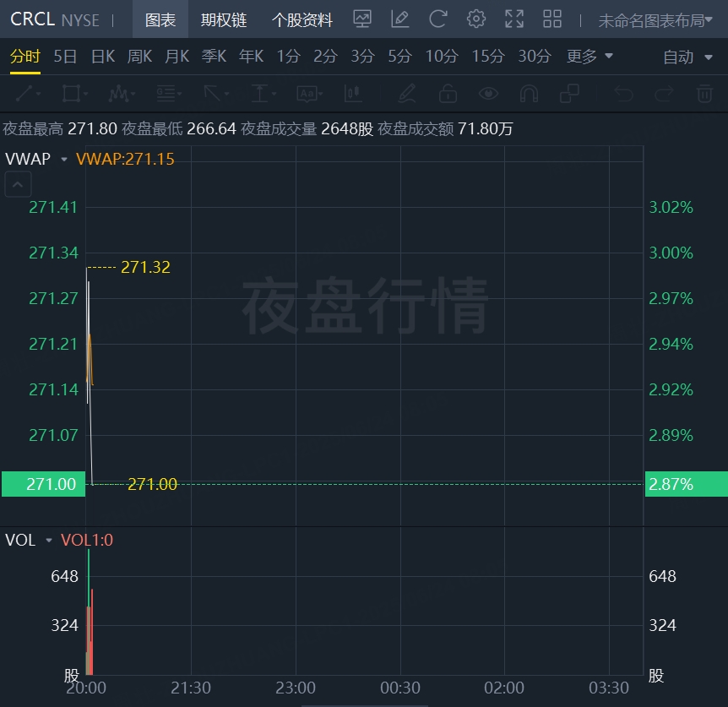Choose the 15分 interval
Image resolution: width=728 pixels, height=707 pixels.
coord(488,56)
